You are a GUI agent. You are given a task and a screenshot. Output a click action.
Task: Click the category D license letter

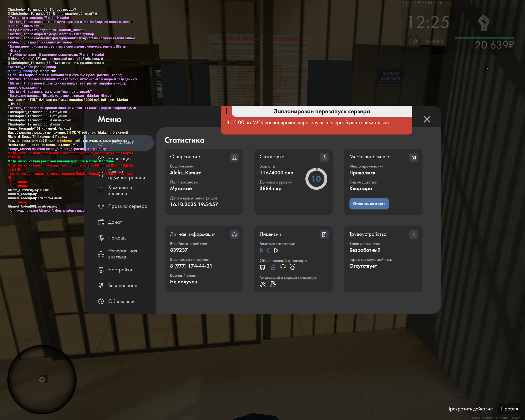click(x=276, y=250)
